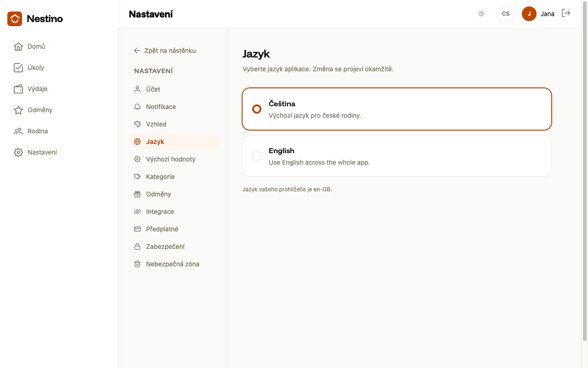The width and height of the screenshot is (588, 368).
Task: Click Zpět na nástěnku link
Action: (165, 51)
